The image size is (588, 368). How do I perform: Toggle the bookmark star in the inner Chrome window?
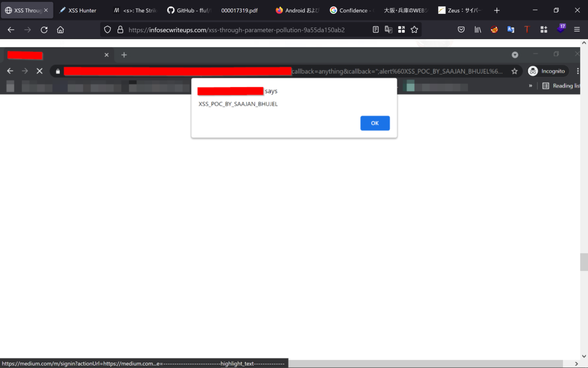515,71
